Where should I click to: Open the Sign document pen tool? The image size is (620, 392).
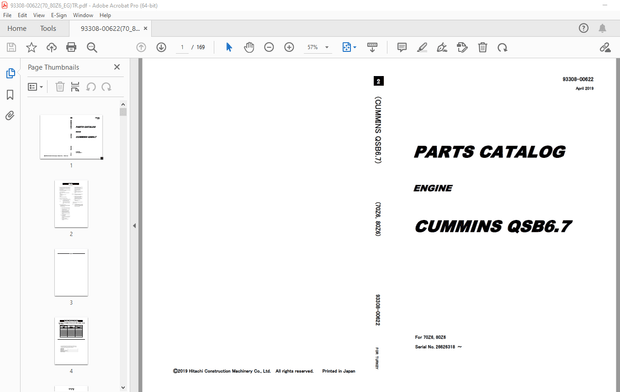click(442, 47)
